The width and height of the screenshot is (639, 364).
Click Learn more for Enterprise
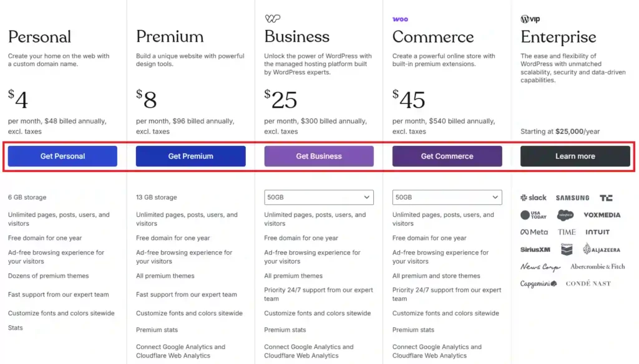pos(575,156)
